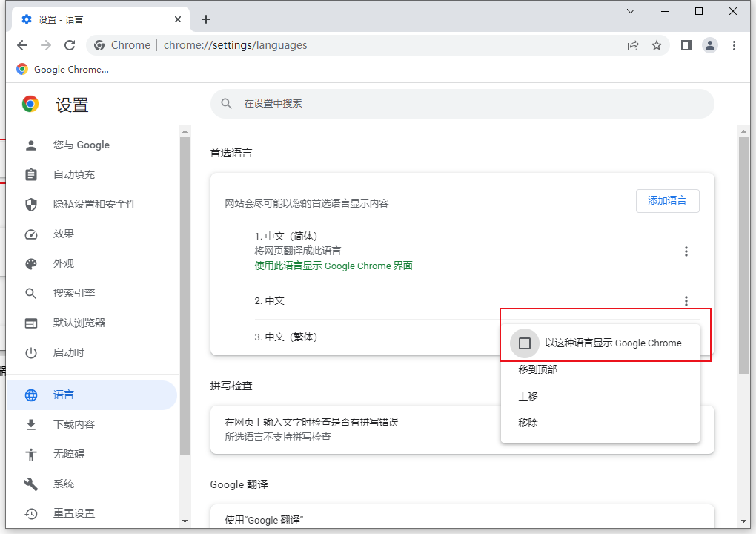
Task: Click the accessibility figure icon beside 无障碍
Action: (x=31, y=455)
